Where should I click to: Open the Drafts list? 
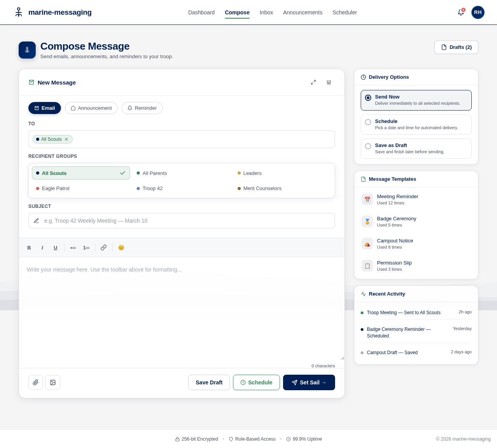pyautogui.click(x=456, y=47)
